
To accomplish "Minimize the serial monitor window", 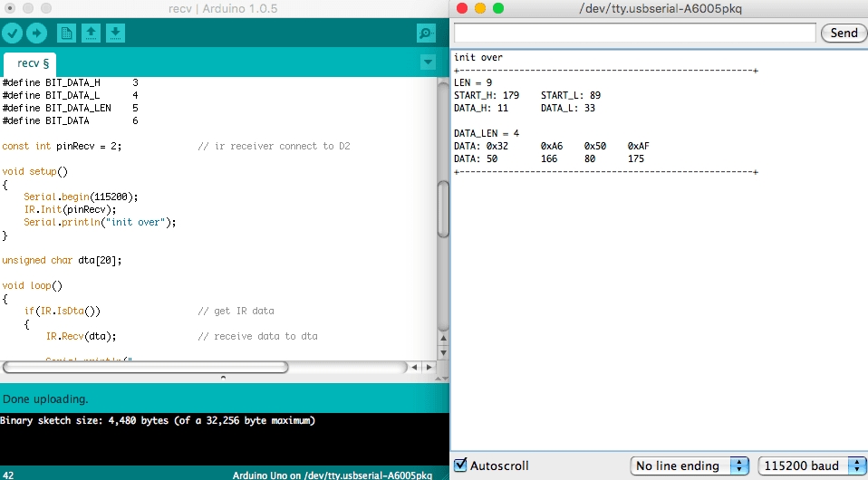I will click(x=480, y=8).
